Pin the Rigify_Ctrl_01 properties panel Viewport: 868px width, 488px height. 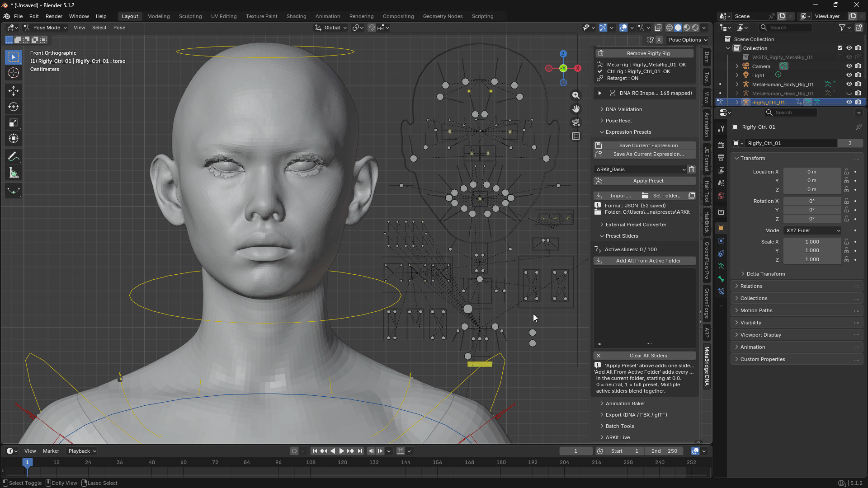(859, 127)
